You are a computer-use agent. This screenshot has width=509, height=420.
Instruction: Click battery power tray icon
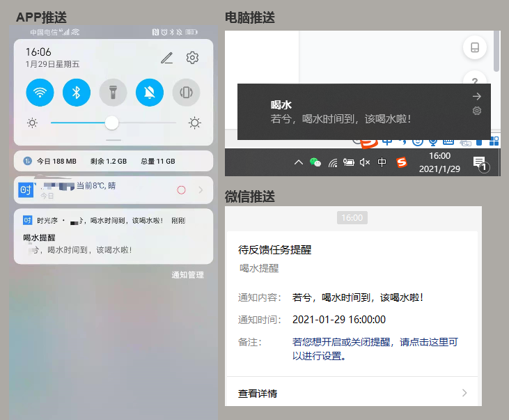[x=349, y=162]
